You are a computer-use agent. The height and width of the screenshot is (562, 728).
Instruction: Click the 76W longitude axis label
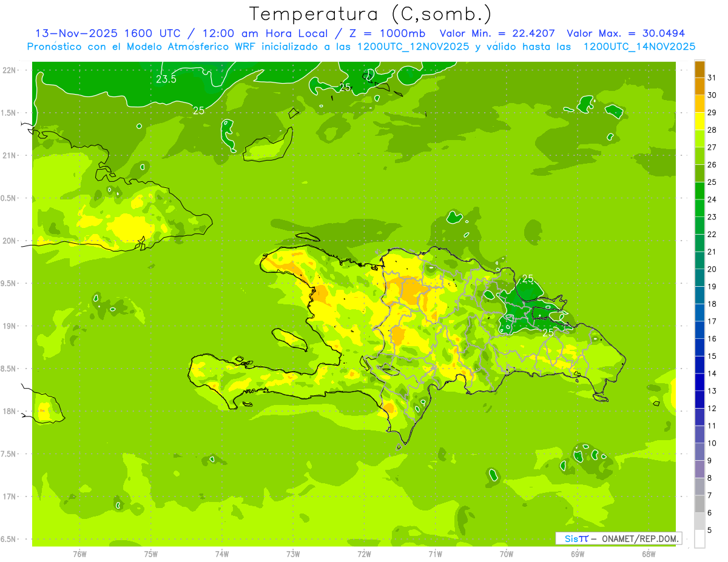click(79, 554)
